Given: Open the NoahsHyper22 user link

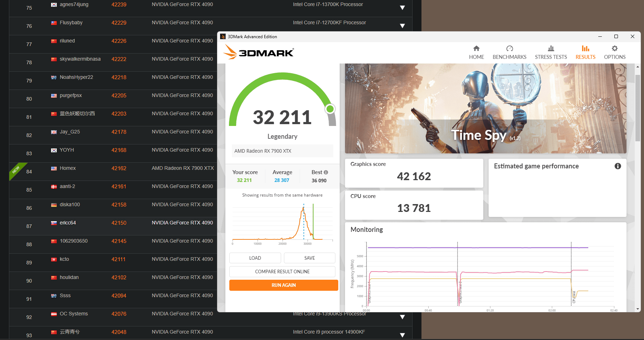Looking at the screenshot, I should [x=76, y=77].
